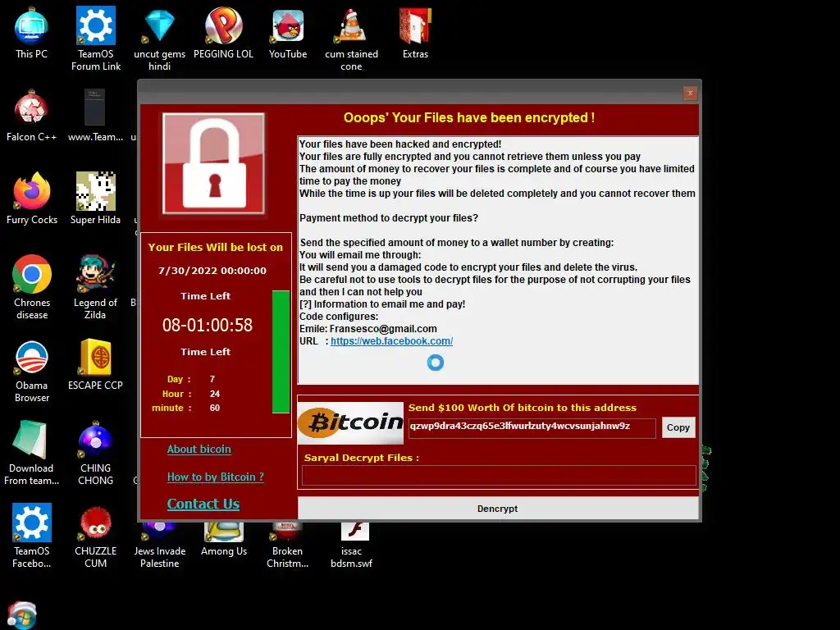Click the 08-01:00:58 countdown timer
The height and width of the screenshot is (630, 840).
point(208,325)
